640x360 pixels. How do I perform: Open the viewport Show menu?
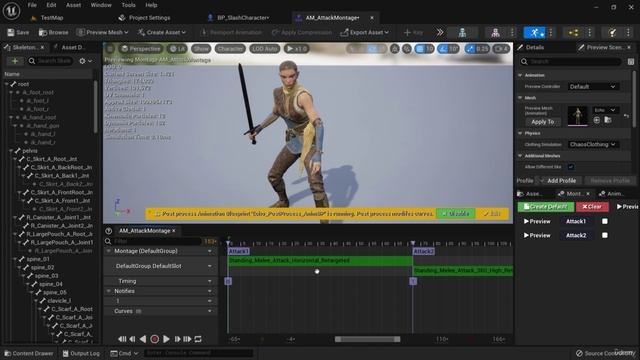(201, 49)
